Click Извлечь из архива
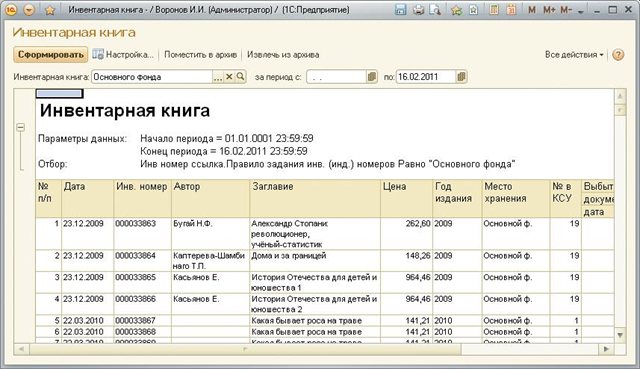Viewport: 640px width, 369px height. [283, 54]
